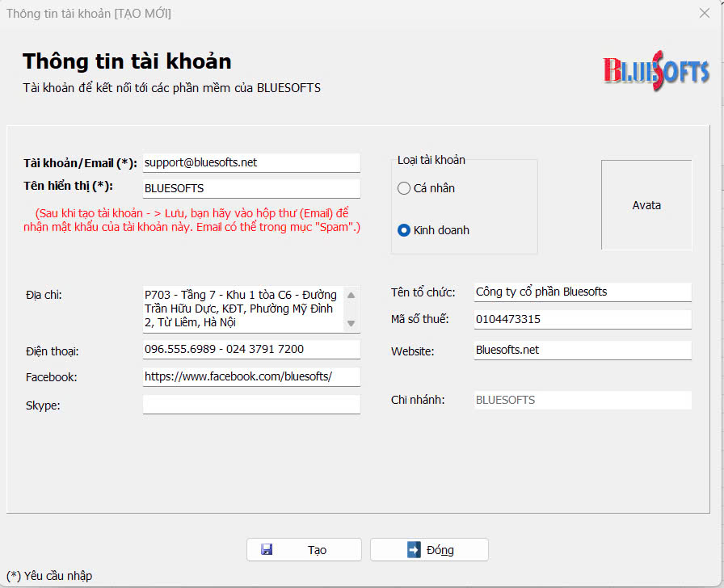Click the Tên tổ chức label
The width and height of the screenshot is (724, 588).
(423, 292)
